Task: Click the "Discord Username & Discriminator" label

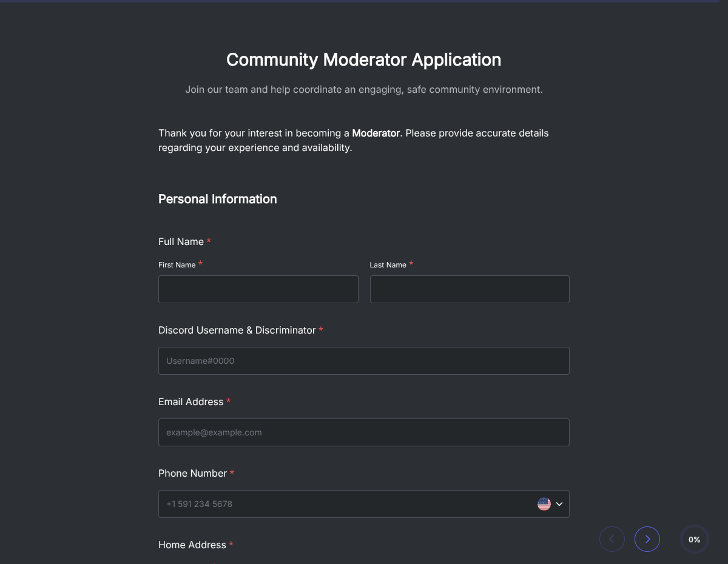Action: 237,330
